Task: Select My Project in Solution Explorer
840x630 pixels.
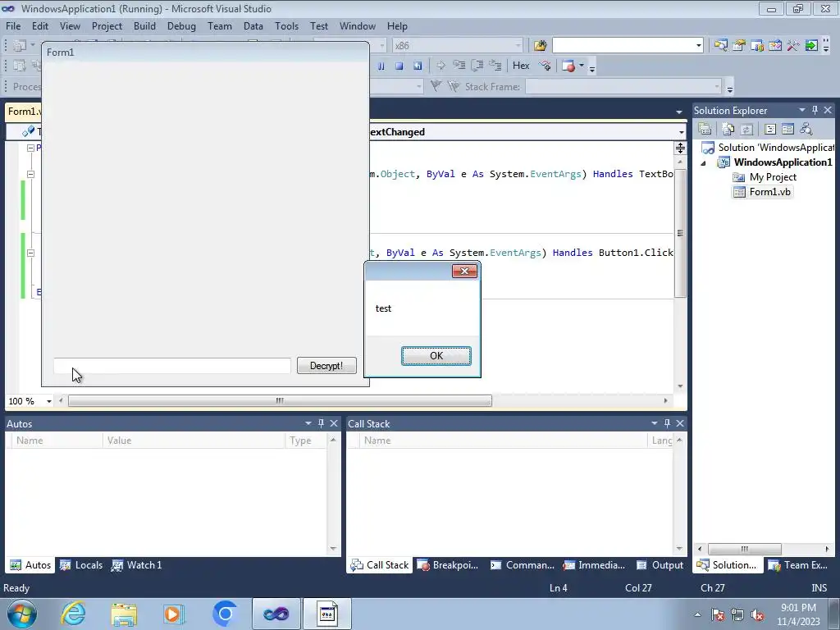Action: [765, 177]
